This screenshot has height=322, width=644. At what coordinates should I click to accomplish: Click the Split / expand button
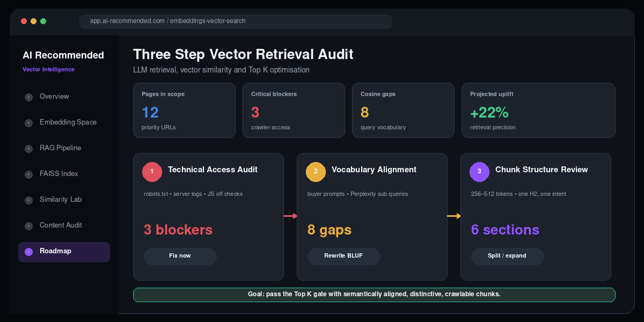tap(508, 256)
